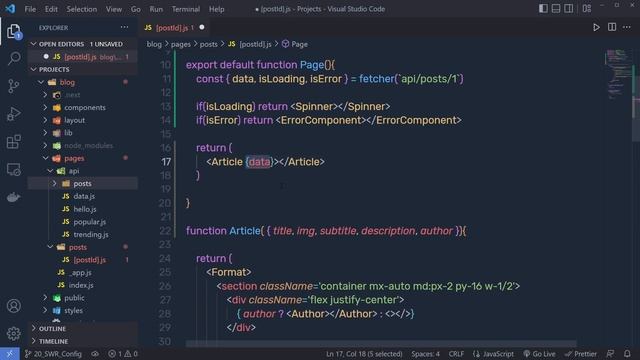This screenshot has width=640, height=360.
Task: Open the errors and warnings problems indicator
Action: (123, 354)
